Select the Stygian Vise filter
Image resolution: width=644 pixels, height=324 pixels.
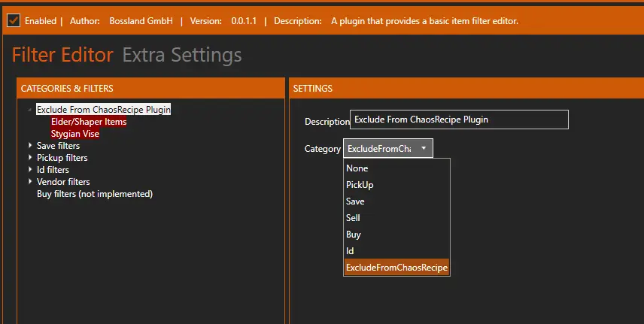pyautogui.click(x=75, y=134)
